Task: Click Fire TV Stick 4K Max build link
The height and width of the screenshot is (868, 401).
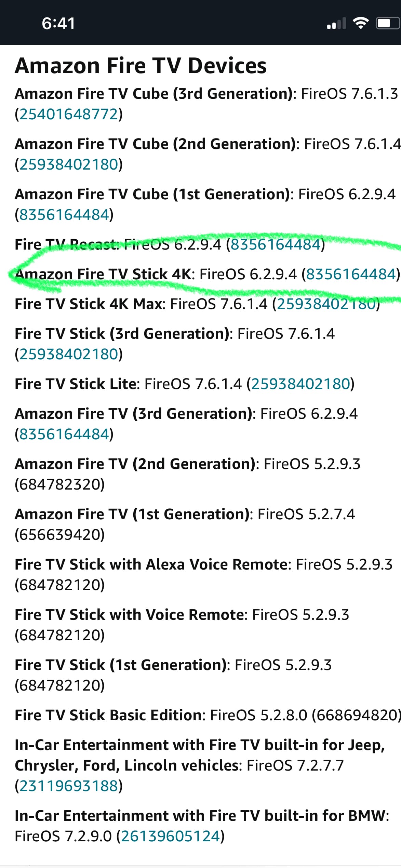Action: click(x=326, y=304)
